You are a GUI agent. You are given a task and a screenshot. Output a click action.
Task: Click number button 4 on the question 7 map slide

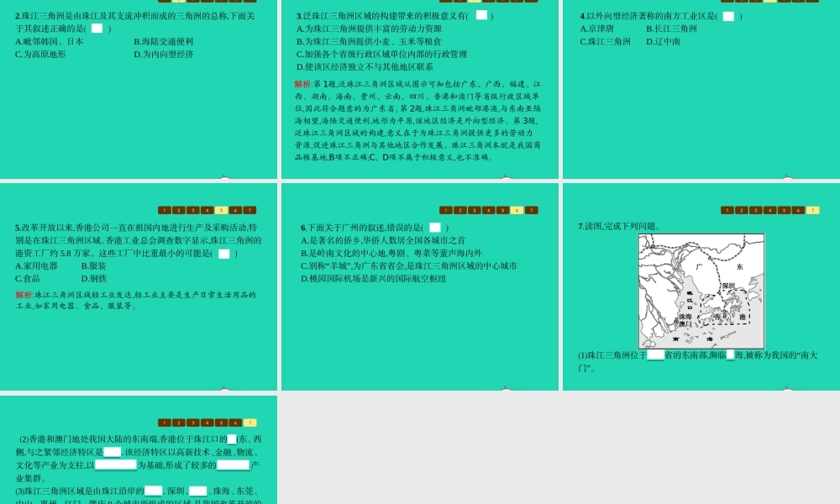pos(769,211)
